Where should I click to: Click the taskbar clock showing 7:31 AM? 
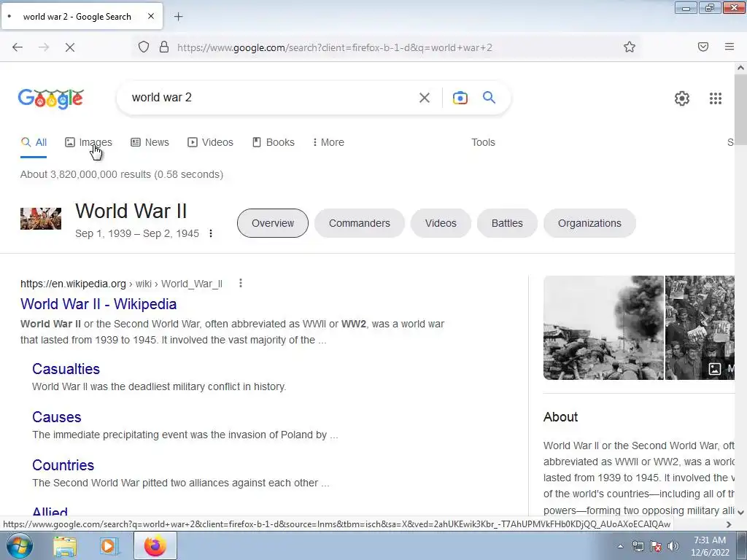tap(710, 546)
